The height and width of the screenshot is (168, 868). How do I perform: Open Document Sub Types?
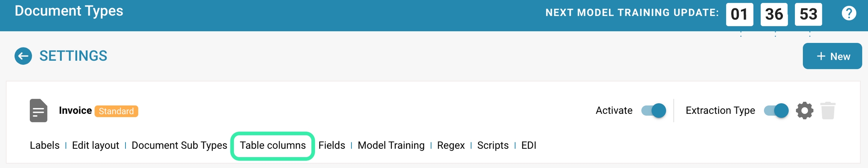(179, 145)
